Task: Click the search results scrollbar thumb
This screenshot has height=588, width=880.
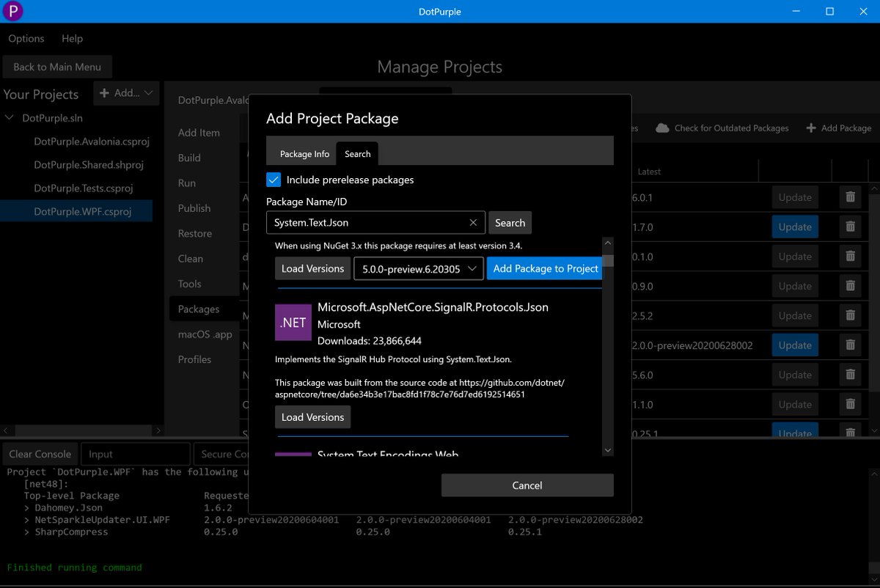Action: tap(608, 261)
